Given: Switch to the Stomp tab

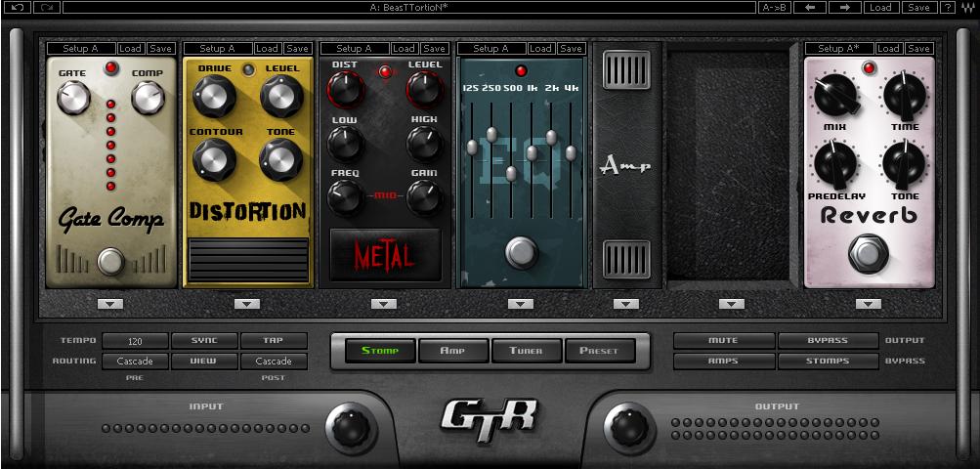Looking at the screenshot, I should 381,351.
